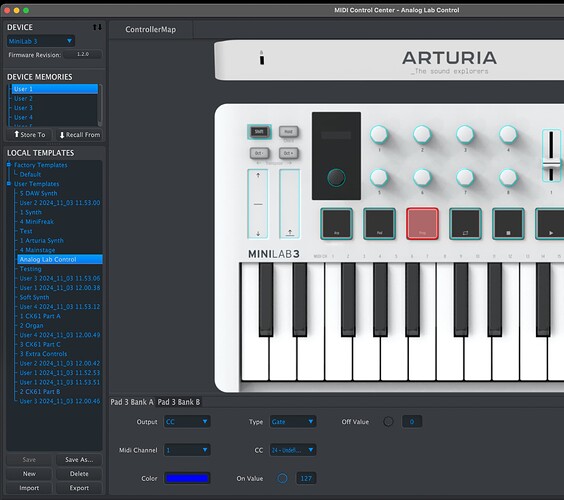Image resolution: width=564 pixels, height=500 pixels.
Task: Click the Off Value knob
Action: pyautogui.click(x=388, y=421)
